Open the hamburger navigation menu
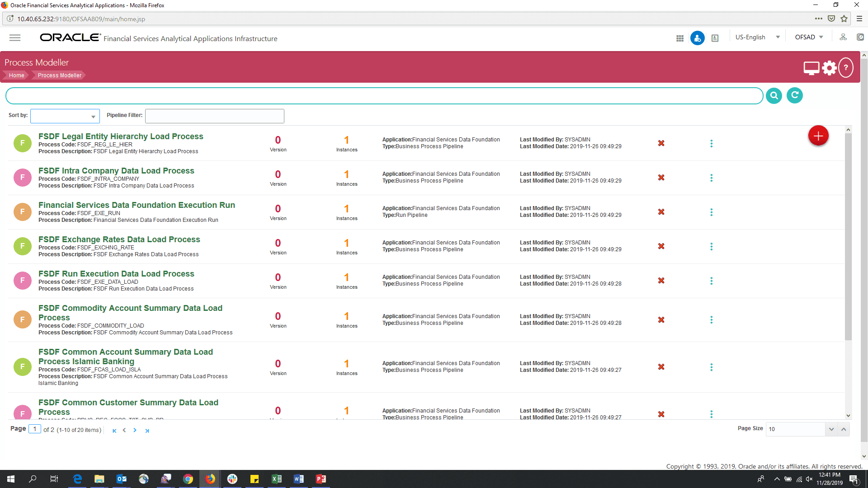868x488 pixels. [x=15, y=38]
